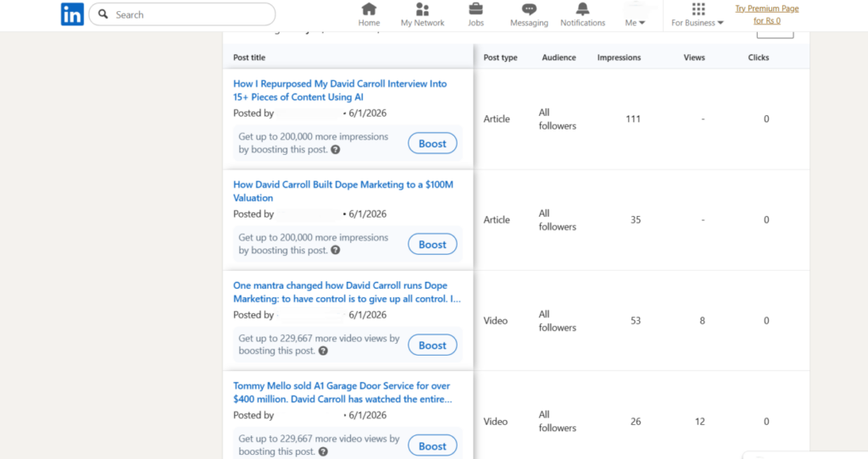The width and height of the screenshot is (868, 459).
Task: Click help icon under 'Tommy Mello' post
Action: (x=323, y=451)
